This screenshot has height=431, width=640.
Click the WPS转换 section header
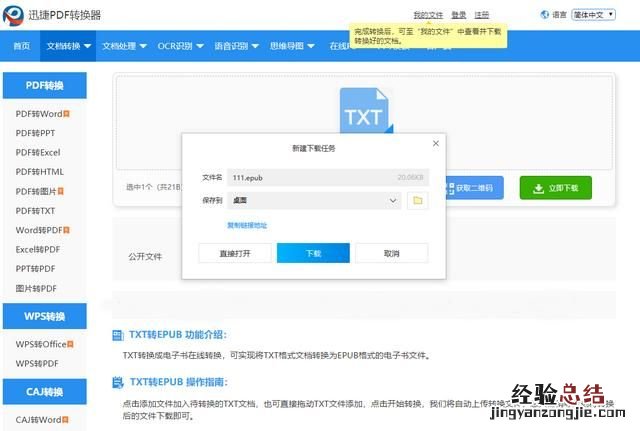(x=44, y=316)
